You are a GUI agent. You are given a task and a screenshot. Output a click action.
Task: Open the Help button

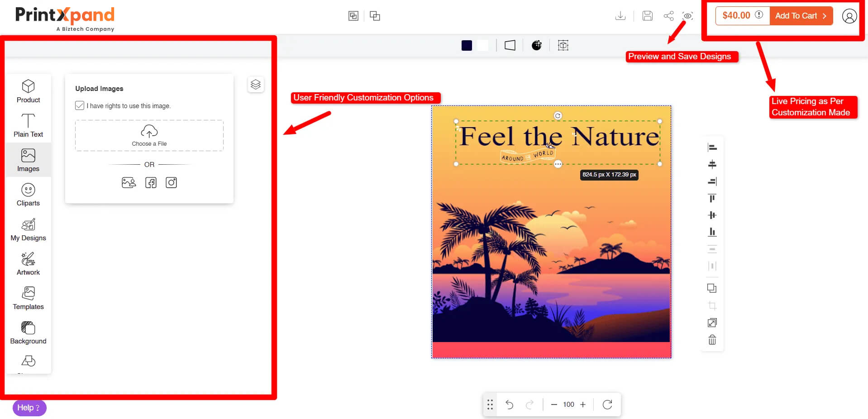[x=29, y=408]
